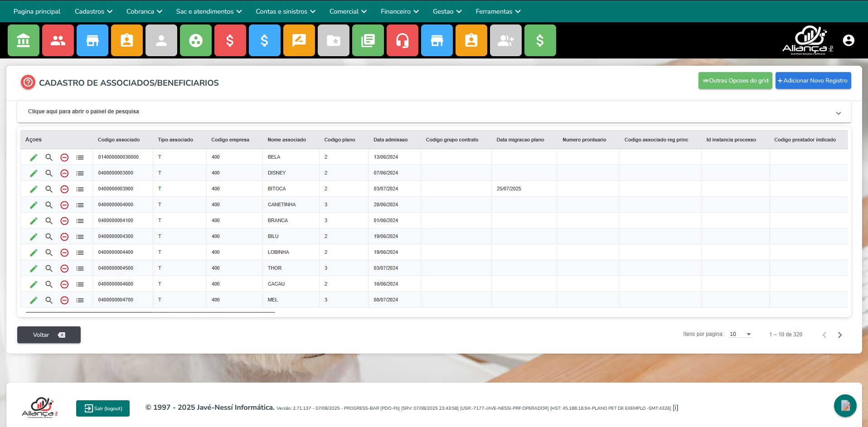Click the green film reel toolbar icon
Image resolution: width=868 pixels, height=427 pixels.
(196, 40)
